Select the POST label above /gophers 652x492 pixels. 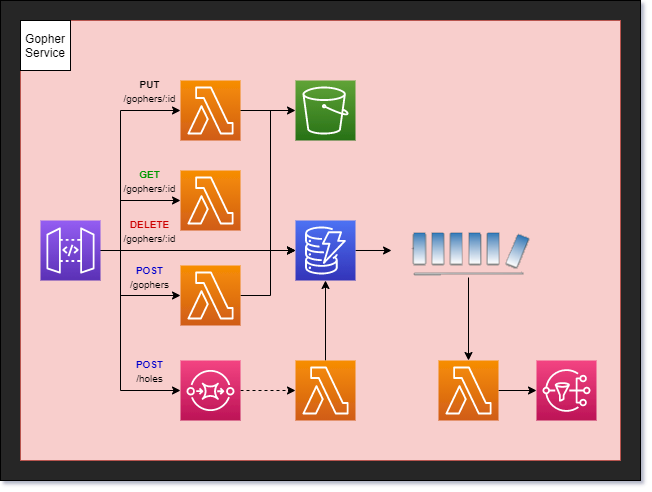coord(149,271)
